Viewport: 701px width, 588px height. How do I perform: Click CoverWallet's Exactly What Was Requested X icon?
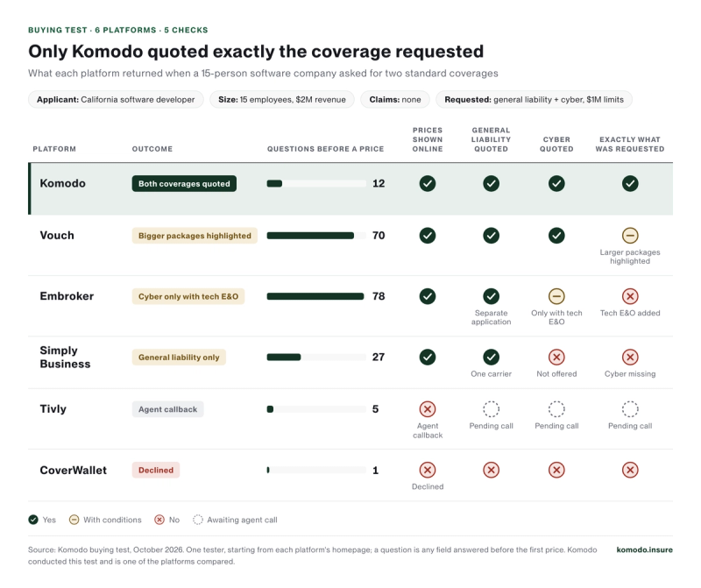click(630, 470)
